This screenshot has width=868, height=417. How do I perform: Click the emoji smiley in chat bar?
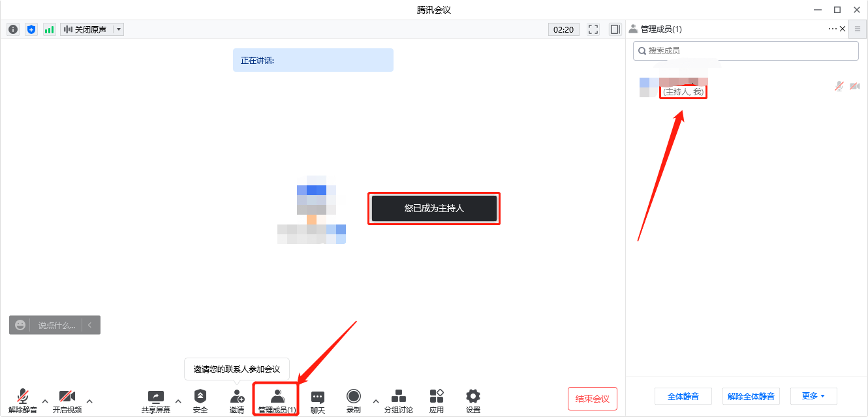click(x=20, y=325)
